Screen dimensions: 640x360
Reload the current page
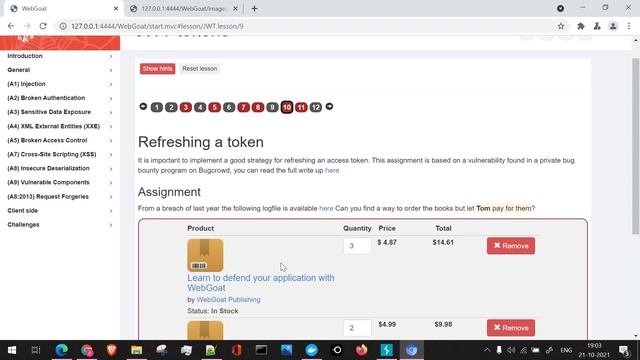point(43,26)
